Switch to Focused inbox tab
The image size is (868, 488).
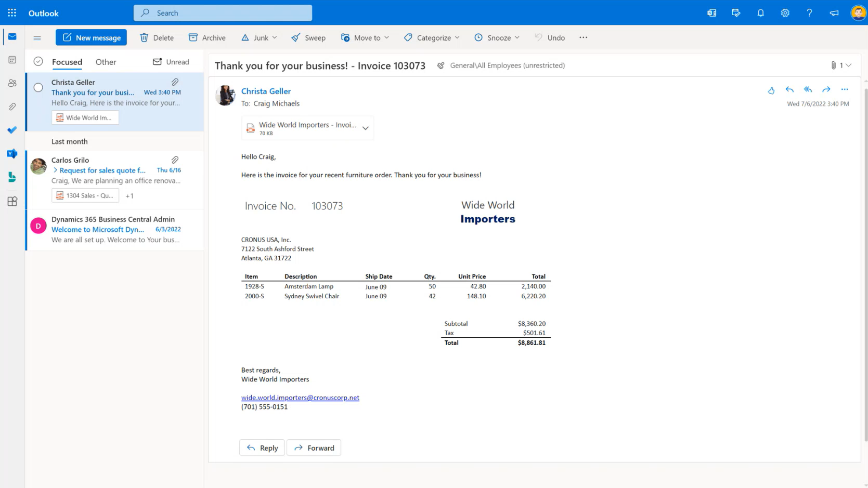(67, 62)
